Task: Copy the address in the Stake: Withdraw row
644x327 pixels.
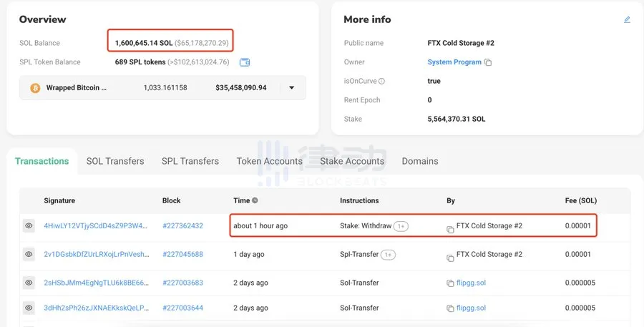Action: (450, 230)
